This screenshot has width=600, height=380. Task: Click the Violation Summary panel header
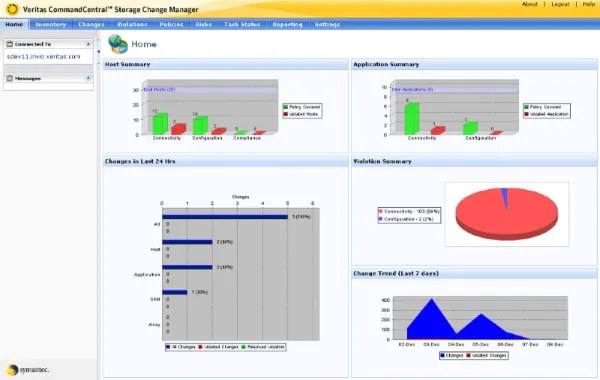pyautogui.click(x=474, y=161)
